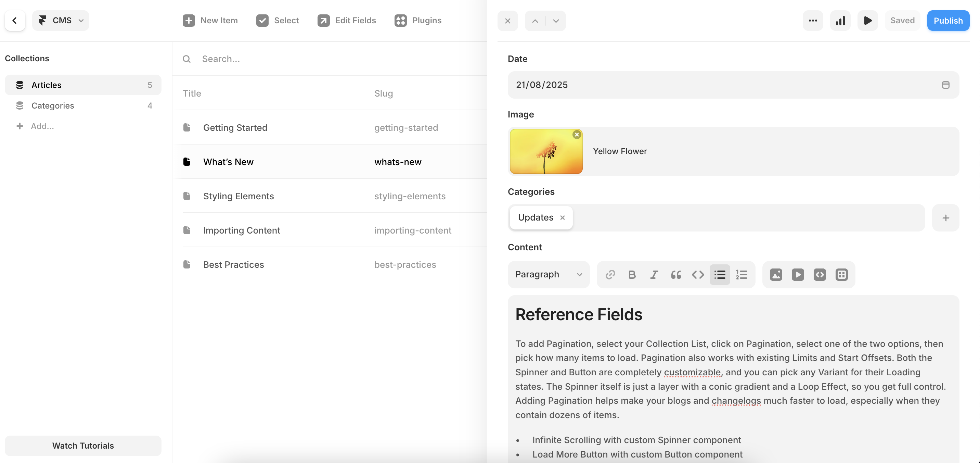The image size is (980, 463).
Task: Apply block quote formatting
Action: point(676,275)
